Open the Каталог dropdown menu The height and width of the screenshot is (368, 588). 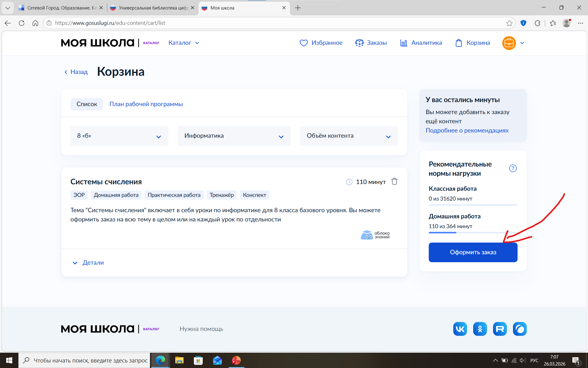(x=184, y=43)
